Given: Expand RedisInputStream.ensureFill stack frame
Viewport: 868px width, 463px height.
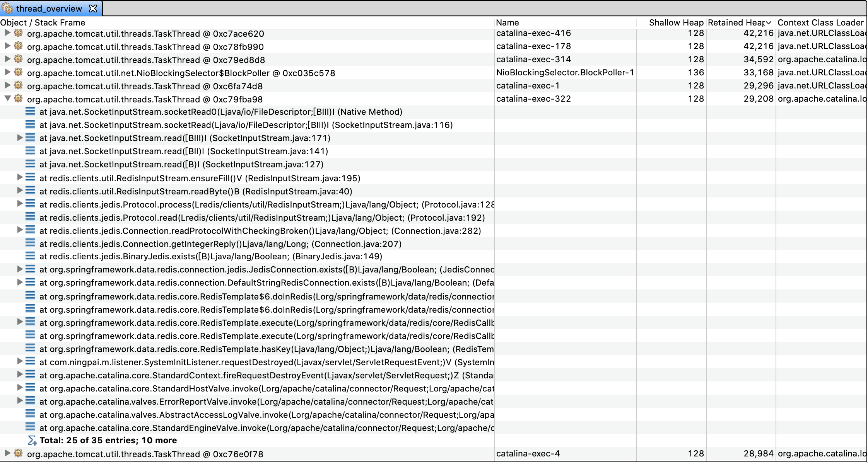Looking at the screenshot, I should (20, 178).
